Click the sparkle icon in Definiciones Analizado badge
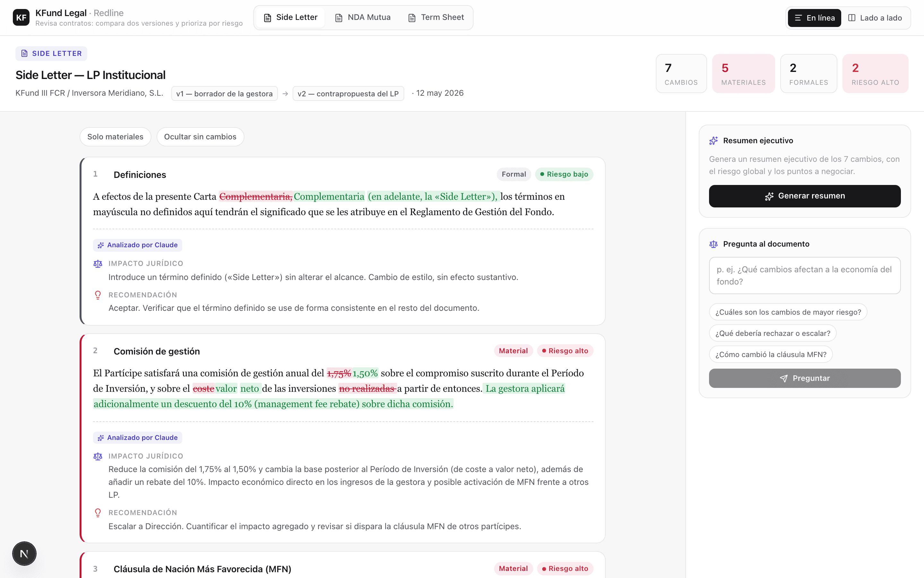Viewport: 924px width, 578px height. [x=101, y=245]
